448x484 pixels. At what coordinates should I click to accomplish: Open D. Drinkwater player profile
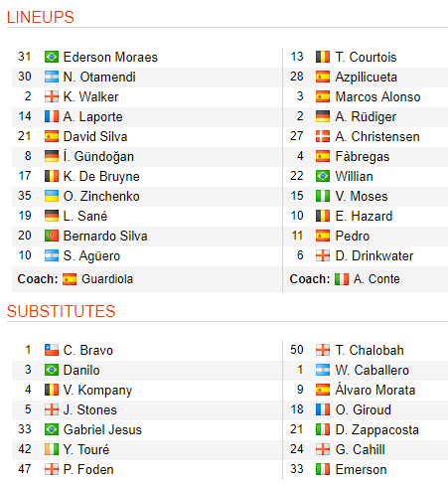pyautogui.click(x=374, y=255)
